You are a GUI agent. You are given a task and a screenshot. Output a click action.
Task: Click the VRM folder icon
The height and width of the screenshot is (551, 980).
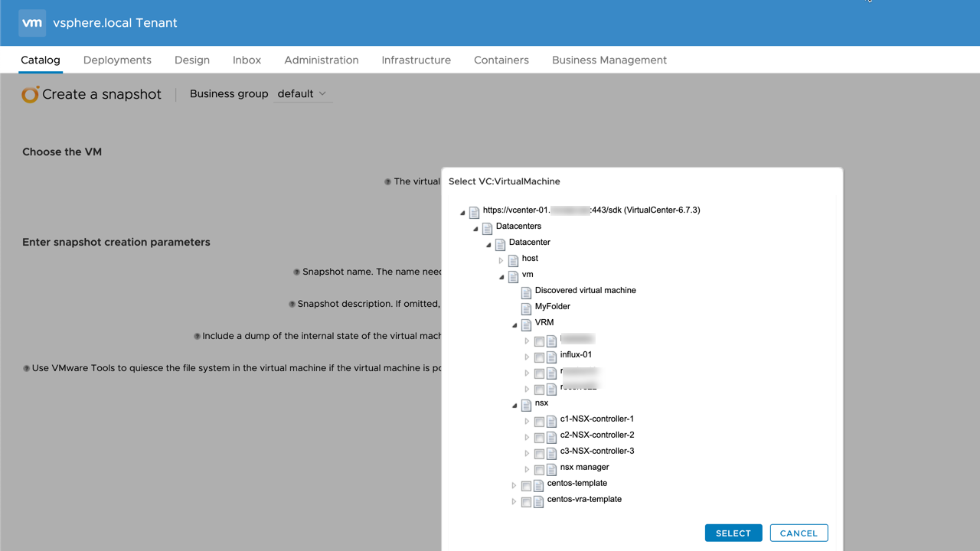(x=526, y=324)
